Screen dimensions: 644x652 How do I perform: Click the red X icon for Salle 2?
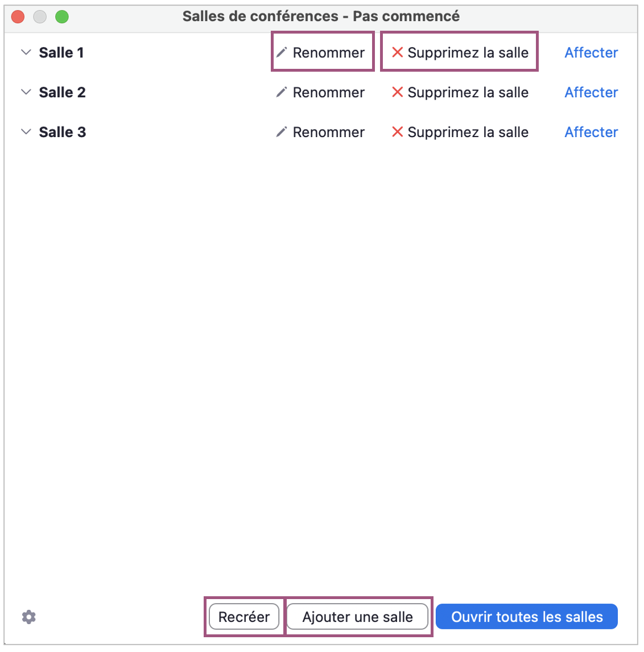click(398, 92)
